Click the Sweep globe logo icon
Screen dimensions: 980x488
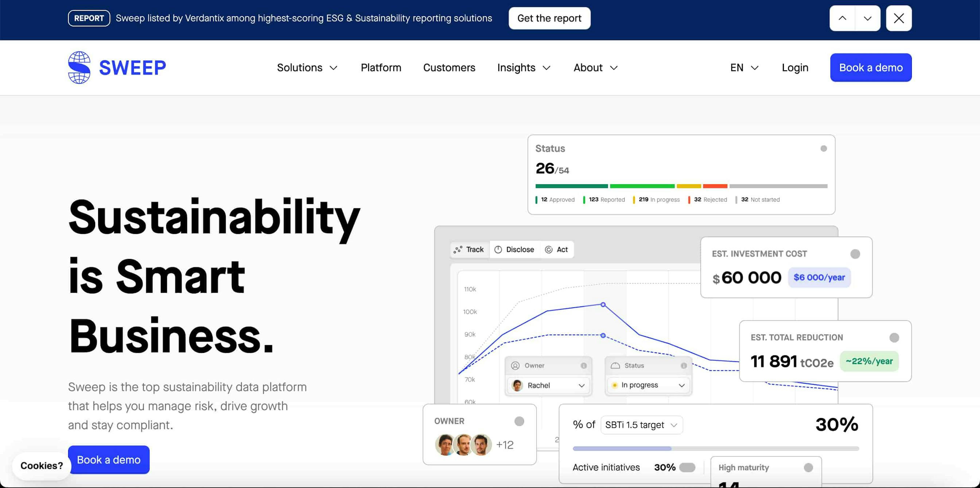[79, 68]
